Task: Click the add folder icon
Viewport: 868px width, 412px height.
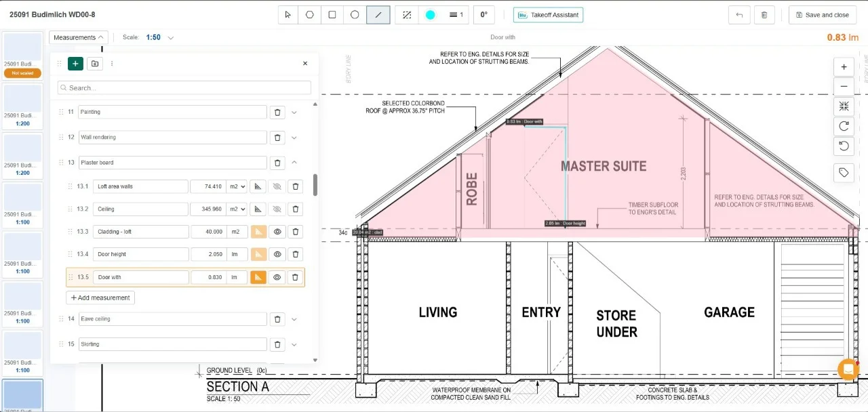Action: click(x=95, y=64)
